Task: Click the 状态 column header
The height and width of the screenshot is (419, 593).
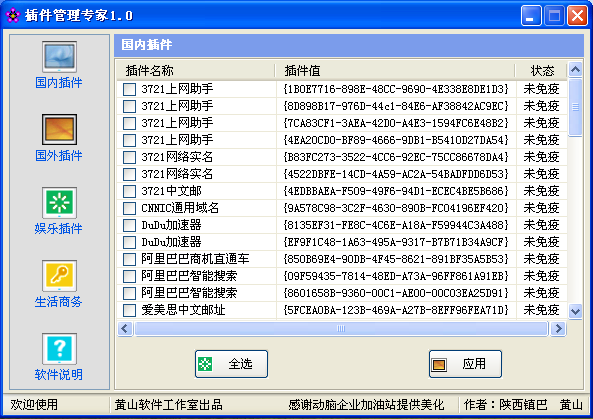Action: tap(542, 70)
